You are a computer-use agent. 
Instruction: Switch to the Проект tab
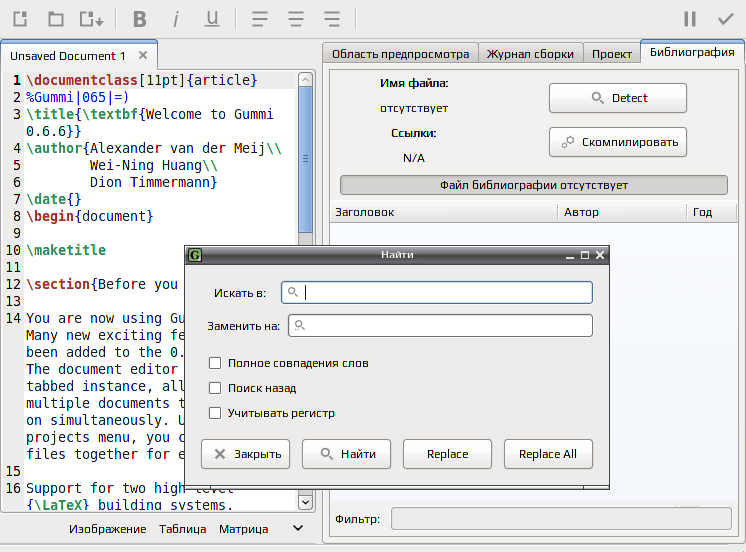[x=612, y=54]
